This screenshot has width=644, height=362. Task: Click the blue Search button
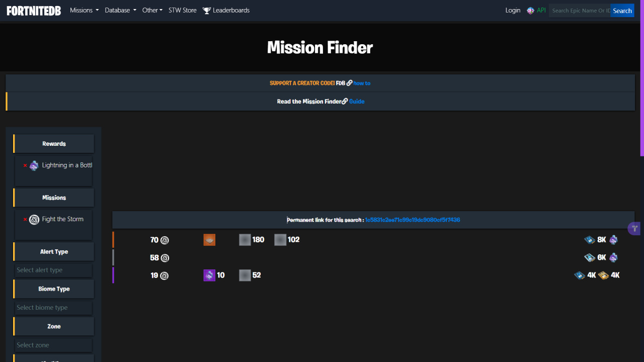pos(622,11)
